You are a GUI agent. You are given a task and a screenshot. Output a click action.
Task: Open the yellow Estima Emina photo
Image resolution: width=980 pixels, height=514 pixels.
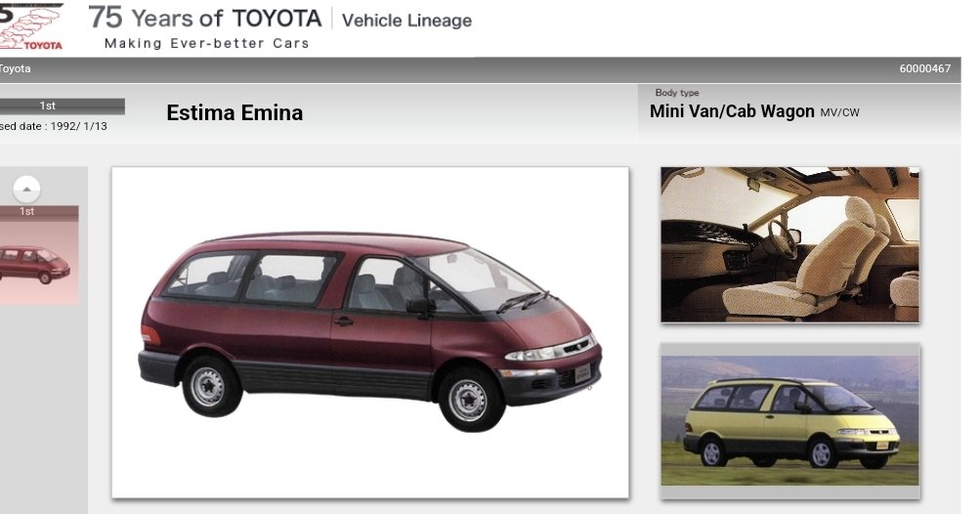click(x=790, y=420)
